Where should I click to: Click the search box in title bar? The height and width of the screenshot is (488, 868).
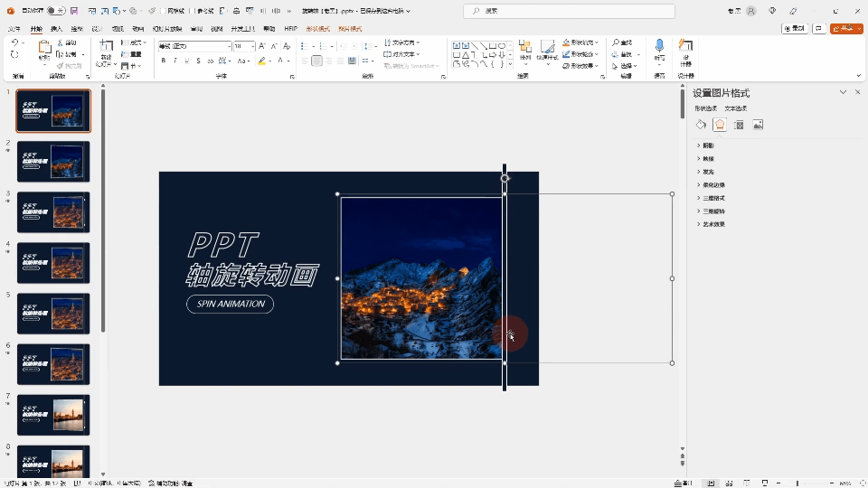click(569, 11)
